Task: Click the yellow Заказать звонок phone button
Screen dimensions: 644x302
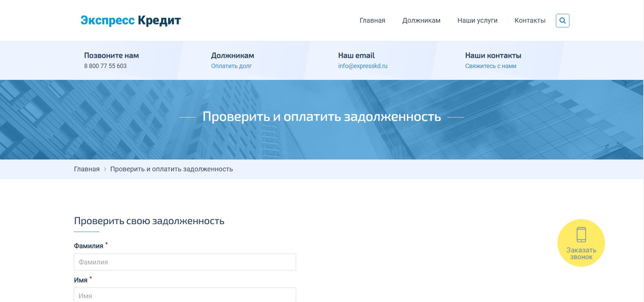Action: [x=581, y=243]
